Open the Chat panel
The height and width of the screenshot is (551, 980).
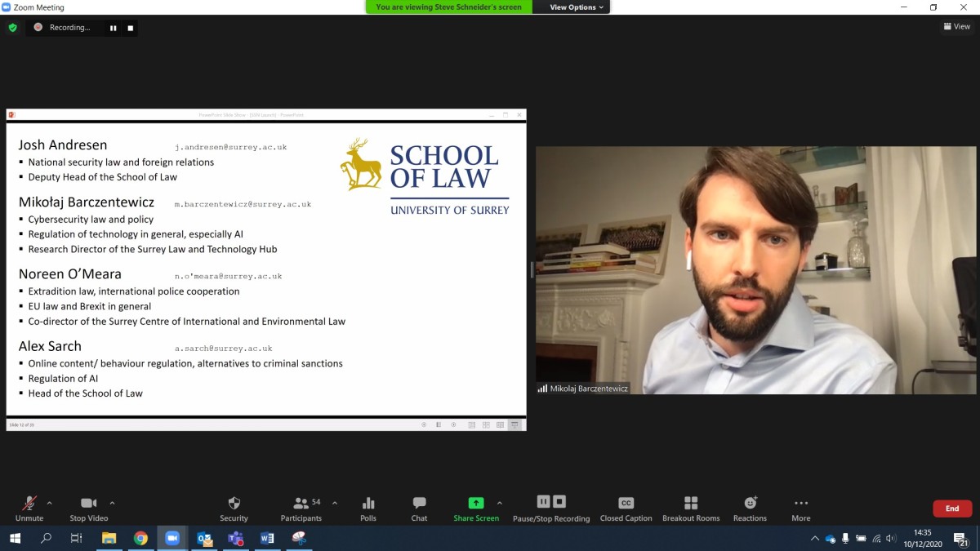[419, 508]
